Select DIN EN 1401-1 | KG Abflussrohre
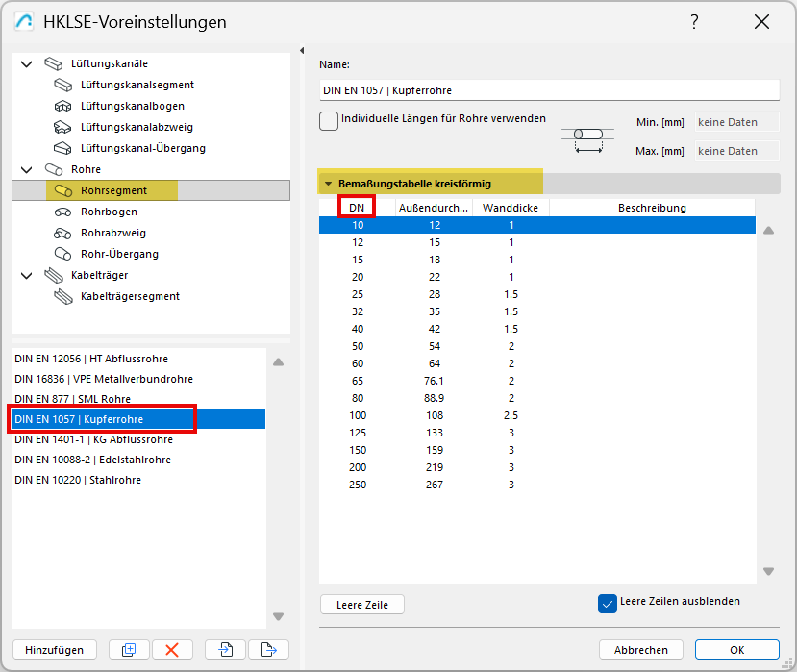The height and width of the screenshot is (672, 797). click(138, 439)
